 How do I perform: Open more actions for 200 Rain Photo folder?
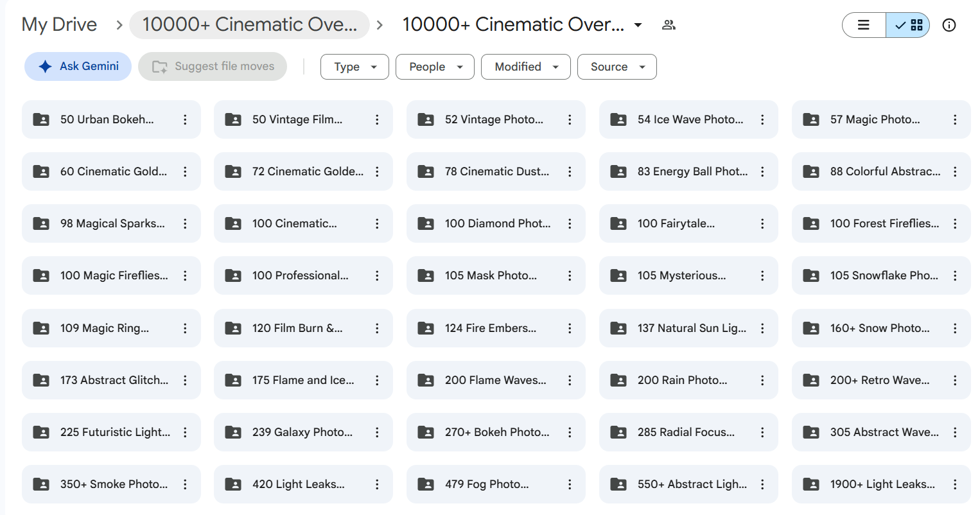(x=762, y=380)
